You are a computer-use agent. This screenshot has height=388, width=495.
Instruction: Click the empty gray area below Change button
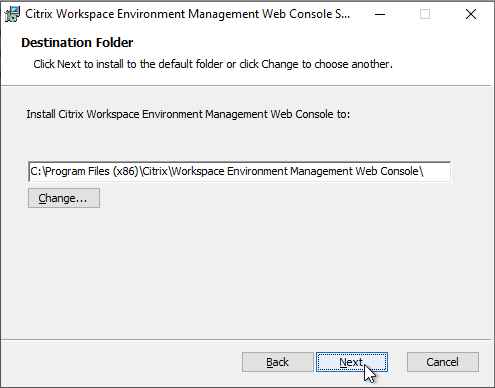pos(247,273)
